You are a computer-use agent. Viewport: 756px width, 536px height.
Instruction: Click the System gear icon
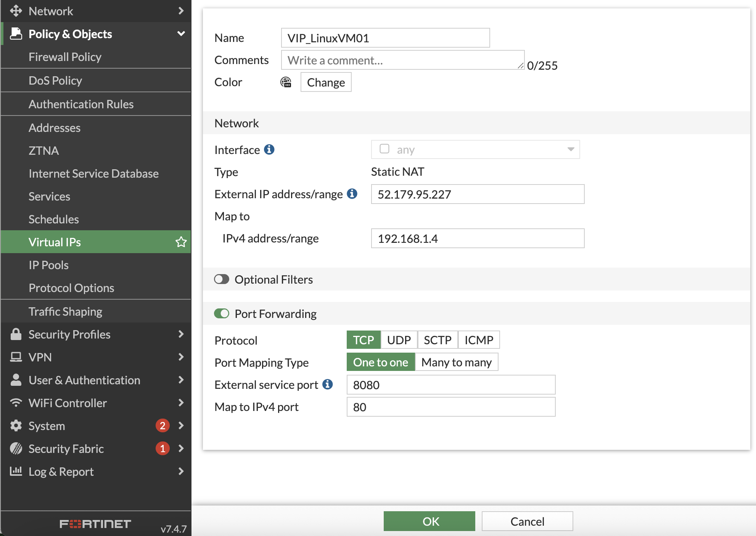[16, 425]
